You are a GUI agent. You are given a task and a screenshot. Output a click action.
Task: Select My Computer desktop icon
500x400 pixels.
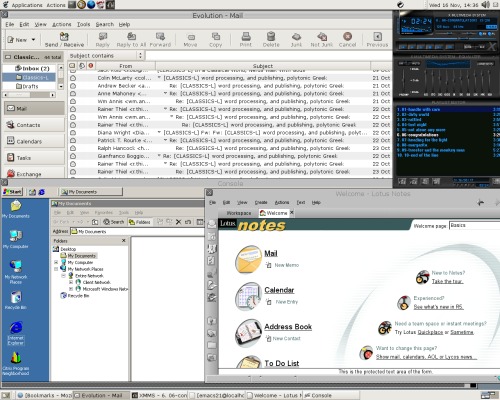pos(16,236)
